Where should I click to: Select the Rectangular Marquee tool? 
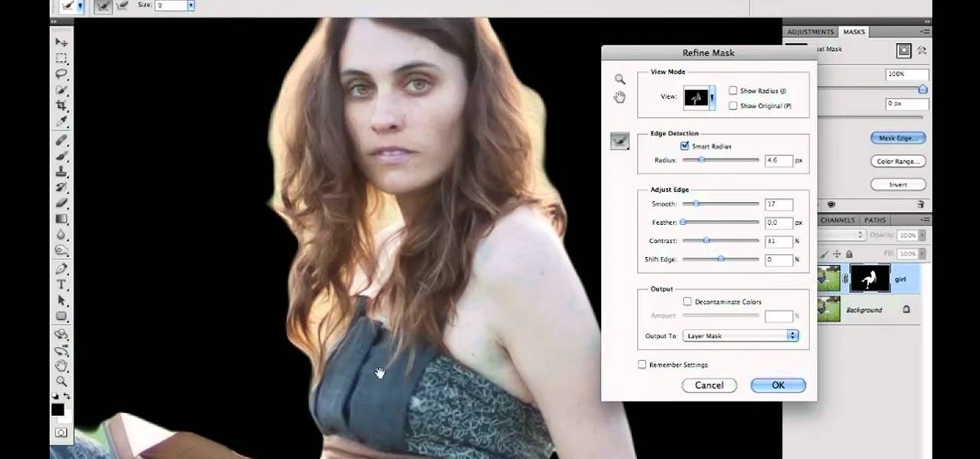click(x=61, y=58)
